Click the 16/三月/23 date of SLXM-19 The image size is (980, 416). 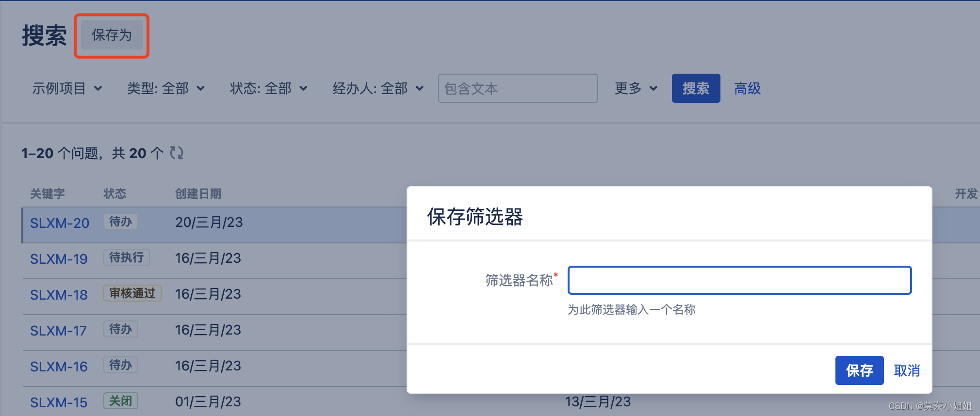[x=208, y=258]
